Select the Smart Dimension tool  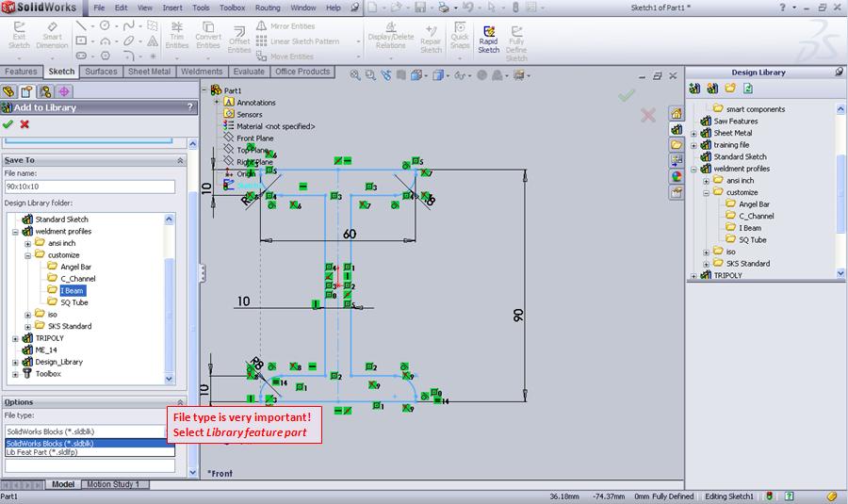click(x=52, y=35)
